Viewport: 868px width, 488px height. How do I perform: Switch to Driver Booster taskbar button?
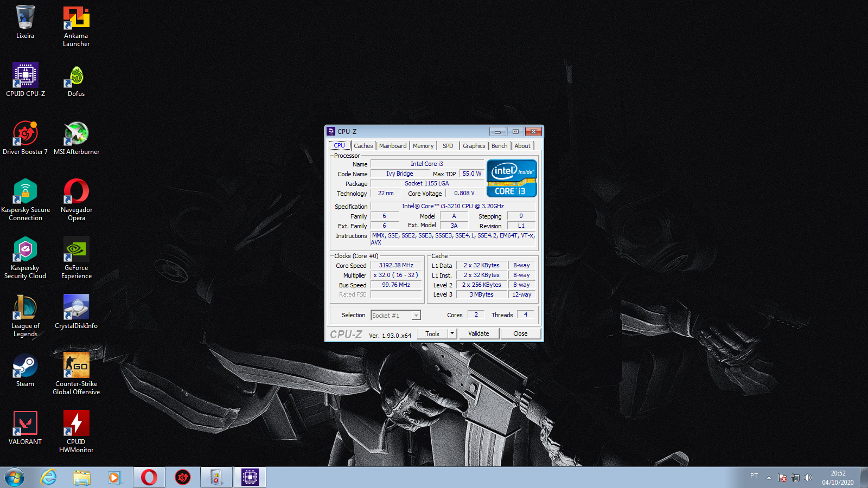(x=183, y=477)
